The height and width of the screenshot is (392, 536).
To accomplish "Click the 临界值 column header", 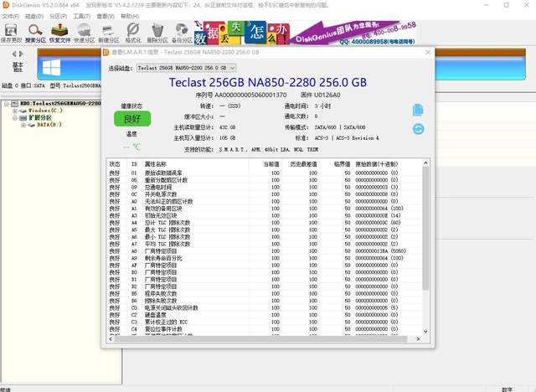I will tap(342, 164).
